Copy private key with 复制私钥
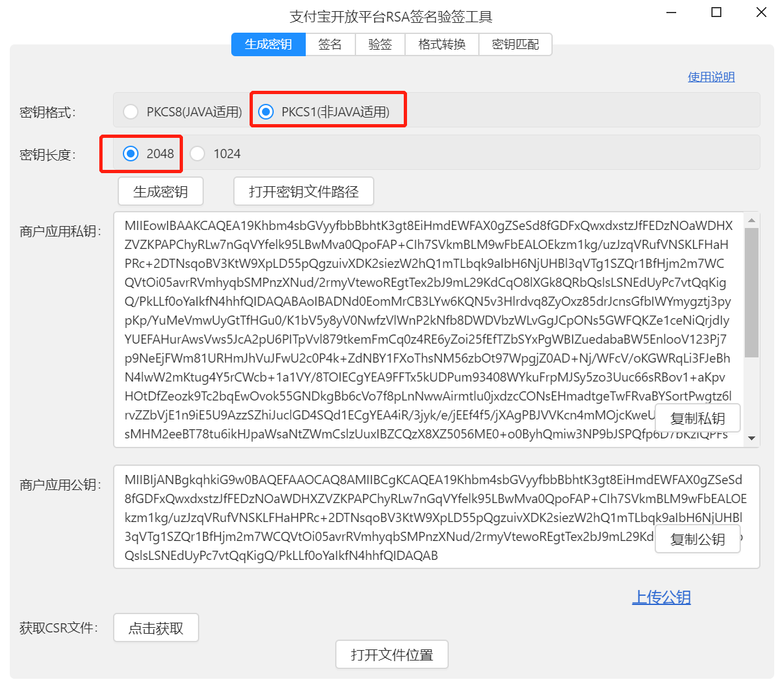 point(698,418)
